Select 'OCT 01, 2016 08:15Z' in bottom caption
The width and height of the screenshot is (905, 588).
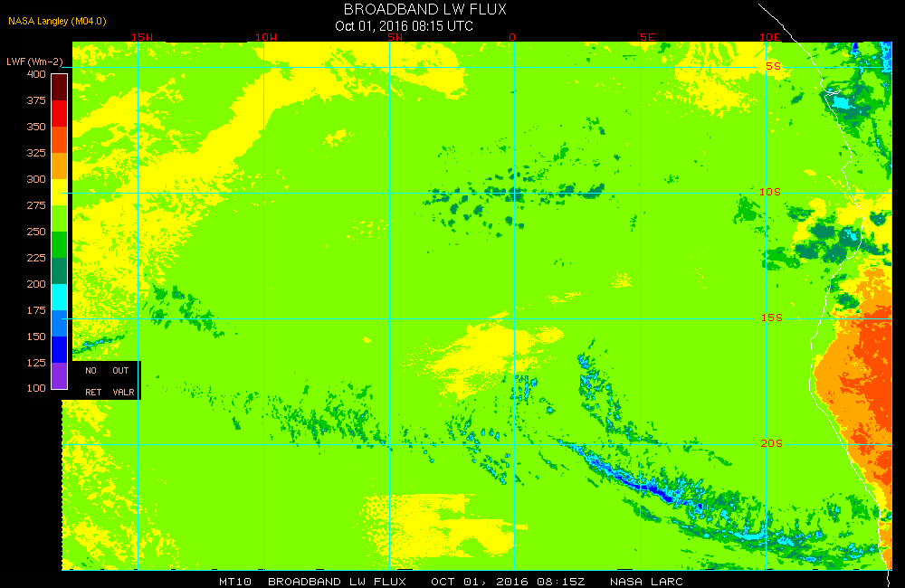[x=508, y=582]
